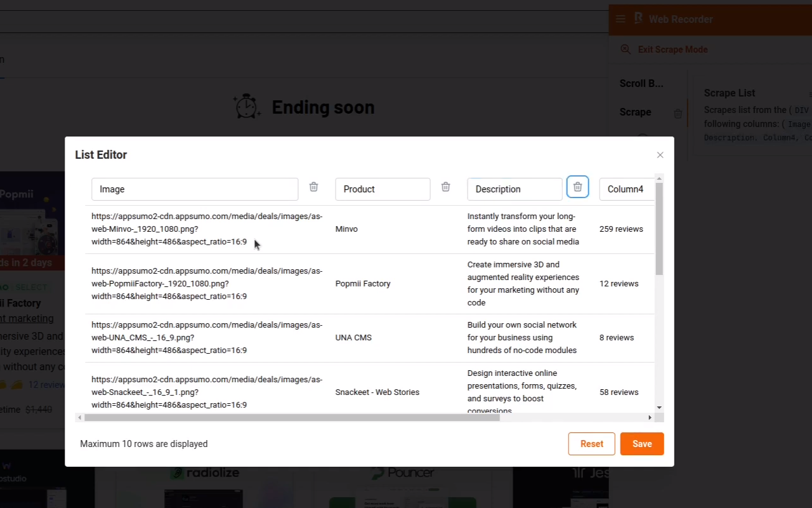
Task: Select the Scrape step in Web Recorder
Action: [x=635, y=112]
